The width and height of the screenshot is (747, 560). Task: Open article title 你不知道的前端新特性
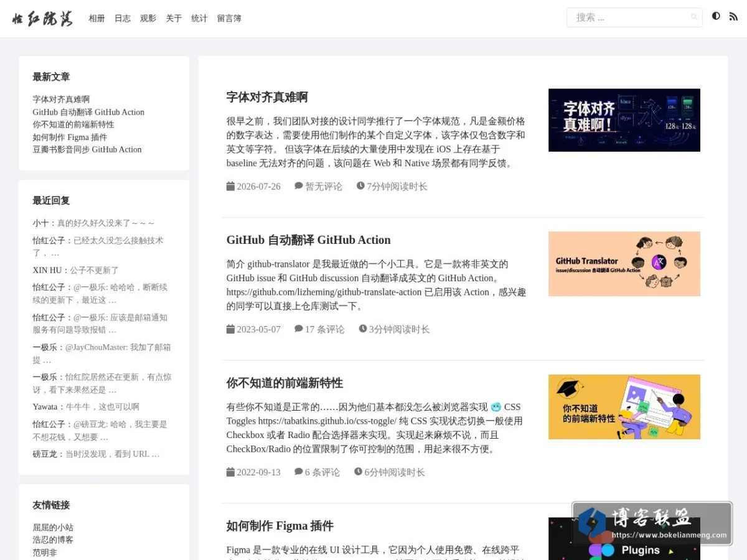[x=284, y=383]
